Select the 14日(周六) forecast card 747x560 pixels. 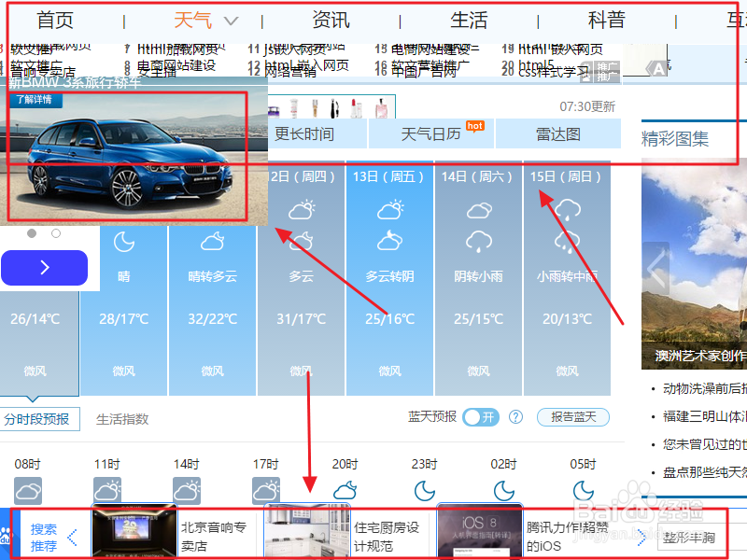coord(478,278)
